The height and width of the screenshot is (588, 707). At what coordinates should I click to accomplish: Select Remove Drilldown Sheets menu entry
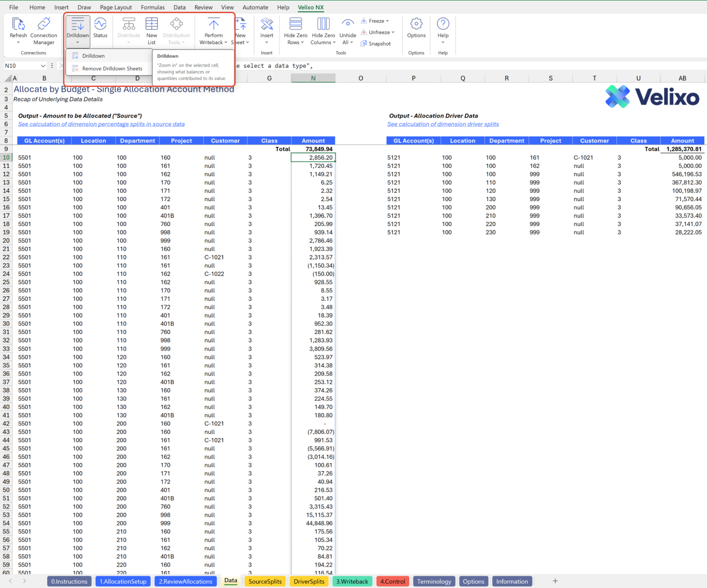[112, 68]
